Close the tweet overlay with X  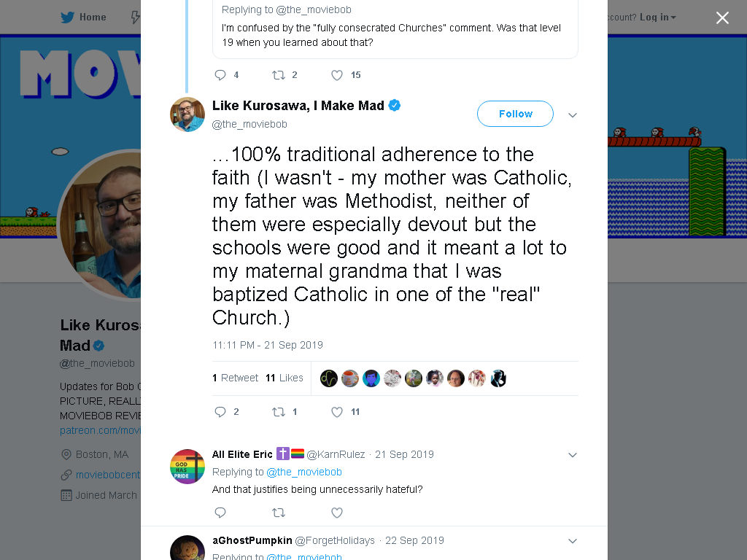click(x=722, y=17)
